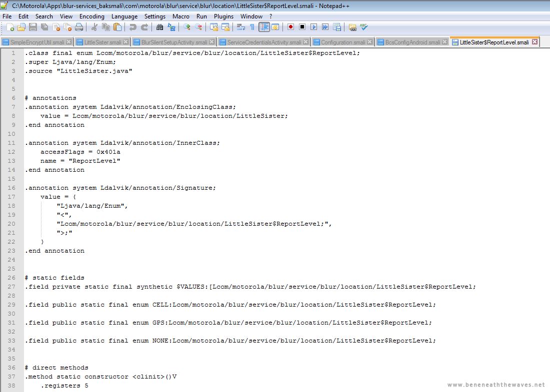Click the Close All documents toolbar icon

[x=67, y=27]
